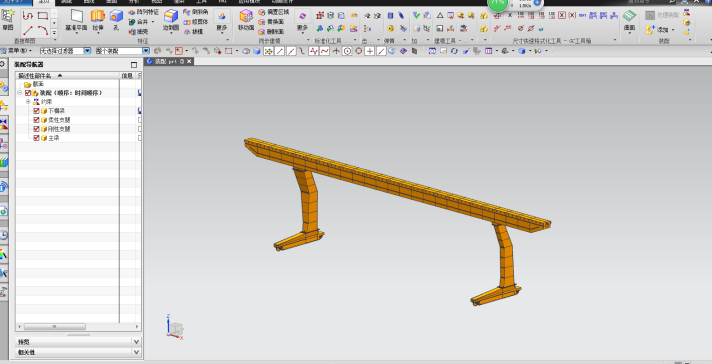
Task: Click the XYZ view triad
Action: click(175, 327)
